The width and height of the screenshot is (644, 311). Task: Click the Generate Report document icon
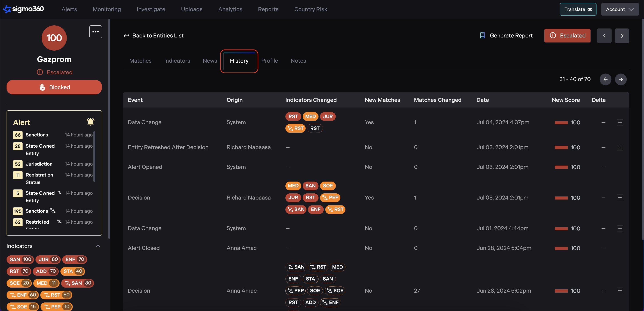click(x=483, y=35)
